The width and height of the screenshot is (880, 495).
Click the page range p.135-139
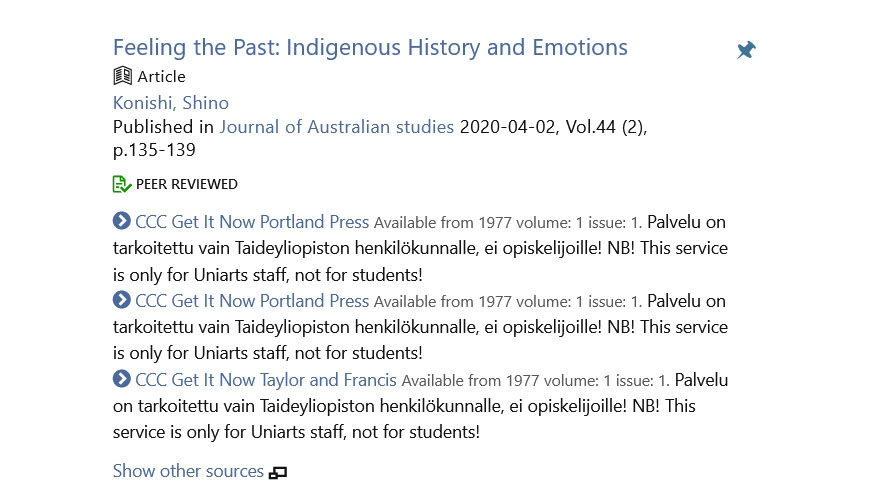[x=154, y=151]
